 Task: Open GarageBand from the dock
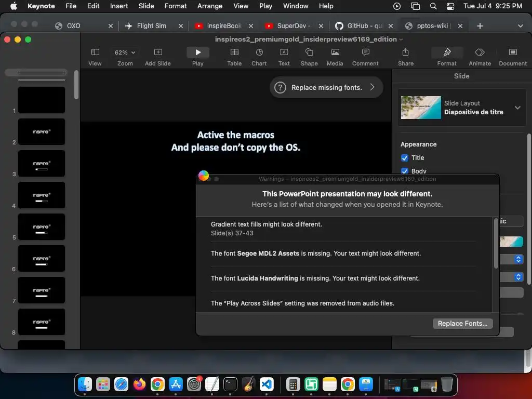click(249, 384)
